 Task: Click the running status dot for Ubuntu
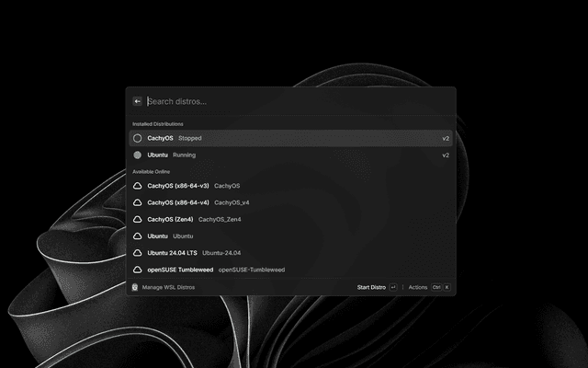(138, 155)
